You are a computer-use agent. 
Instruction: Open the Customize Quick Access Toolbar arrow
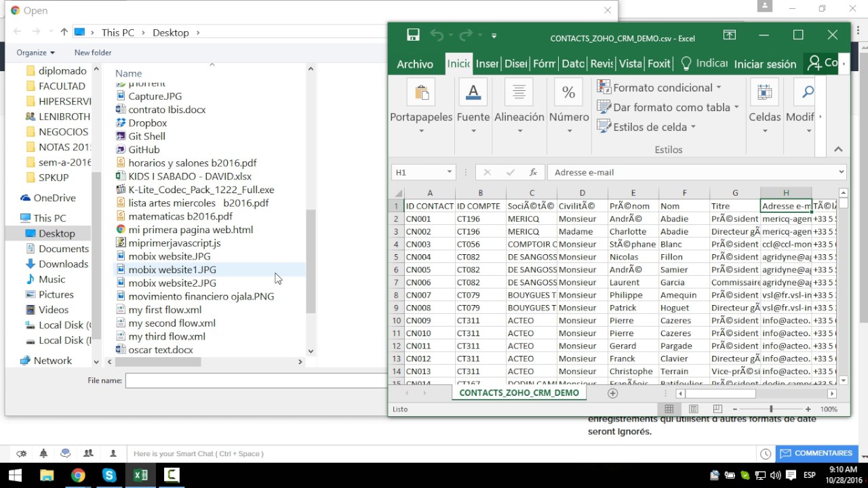point(494,36)
